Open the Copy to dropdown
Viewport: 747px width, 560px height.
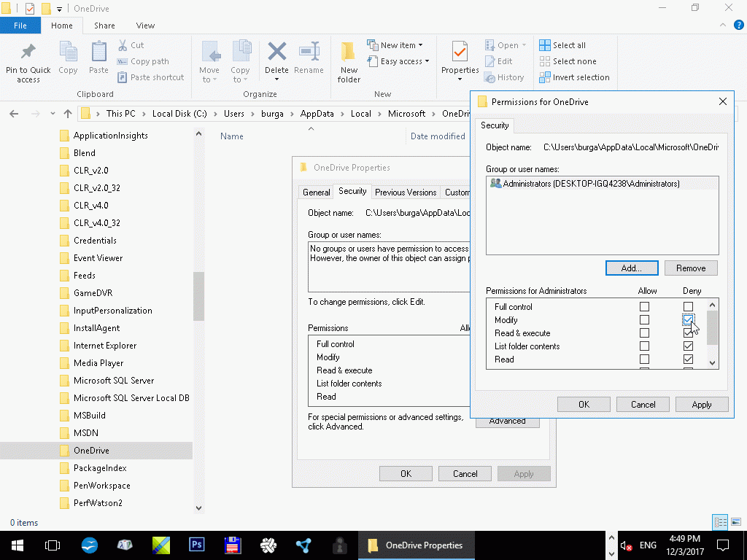pos(239,75)
